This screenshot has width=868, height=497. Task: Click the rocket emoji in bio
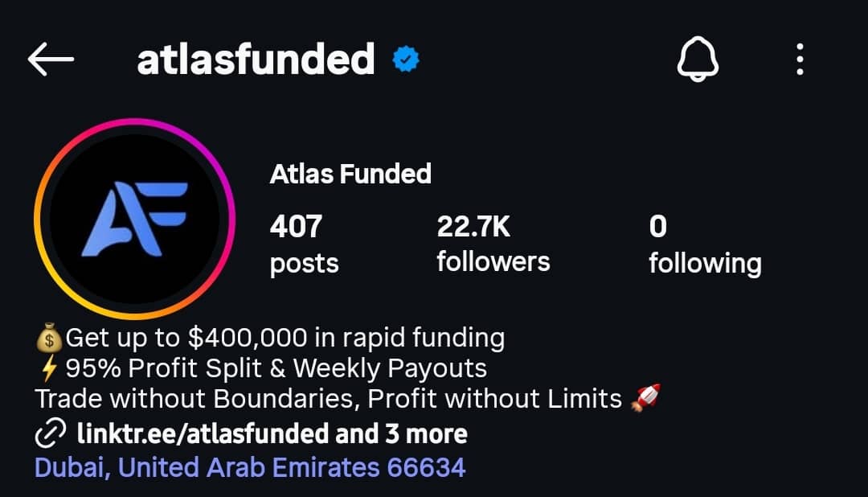click(x=645, y=397)
